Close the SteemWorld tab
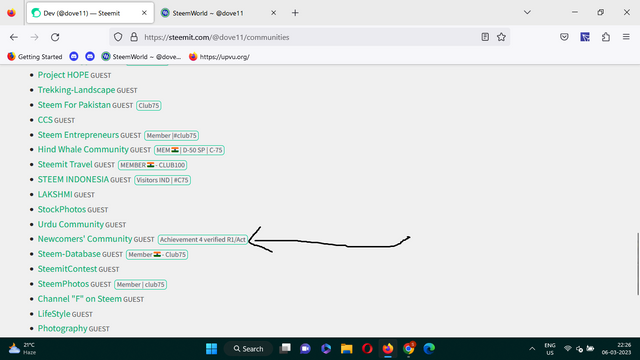640x360 pixels. click(273, 13)
